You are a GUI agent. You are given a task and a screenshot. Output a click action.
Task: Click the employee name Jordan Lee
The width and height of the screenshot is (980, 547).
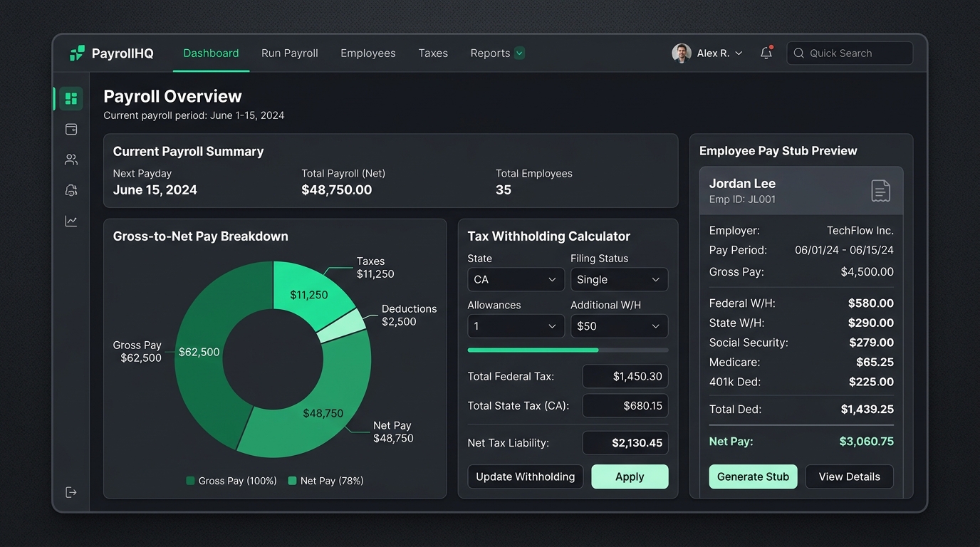[742, 184]
